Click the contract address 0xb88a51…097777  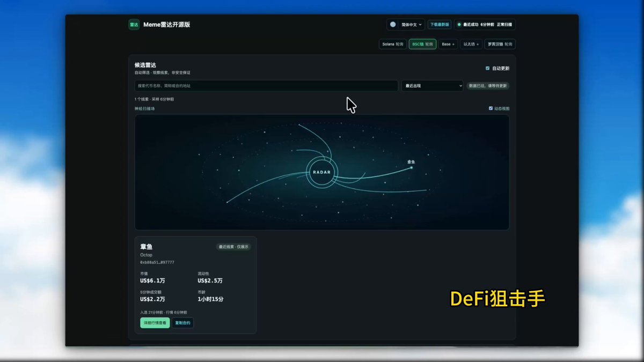click(x=157, y=262)
